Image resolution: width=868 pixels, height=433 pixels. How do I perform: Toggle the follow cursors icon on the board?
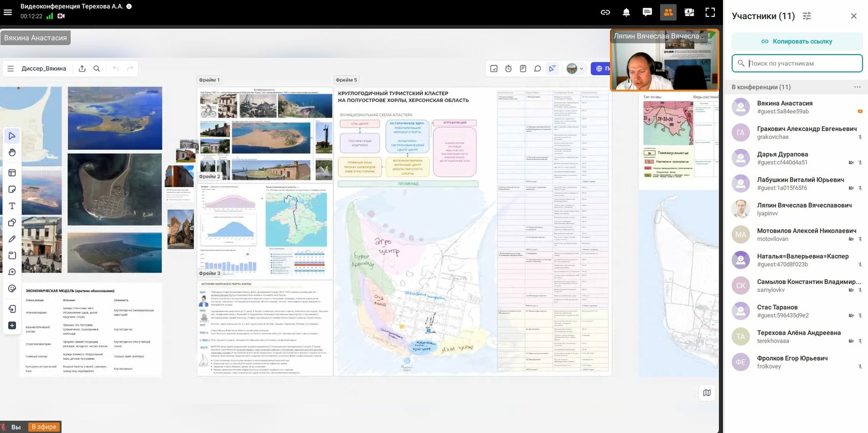tap(552, 69)
